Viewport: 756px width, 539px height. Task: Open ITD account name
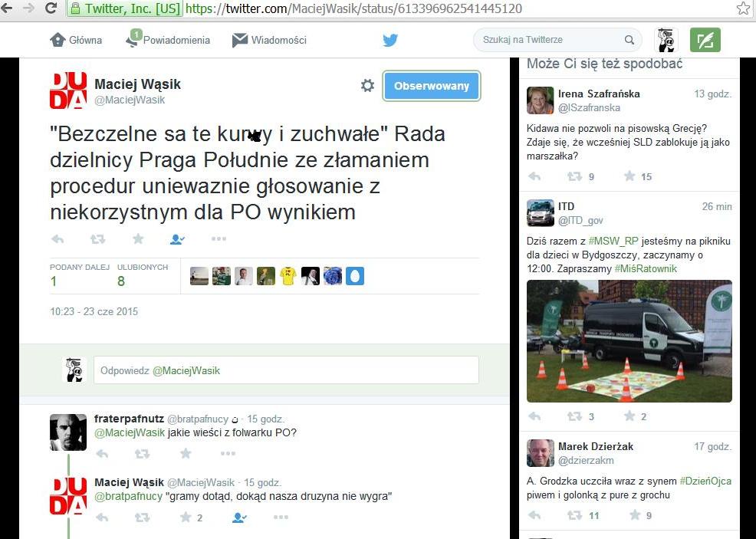(x=566, y=206)
